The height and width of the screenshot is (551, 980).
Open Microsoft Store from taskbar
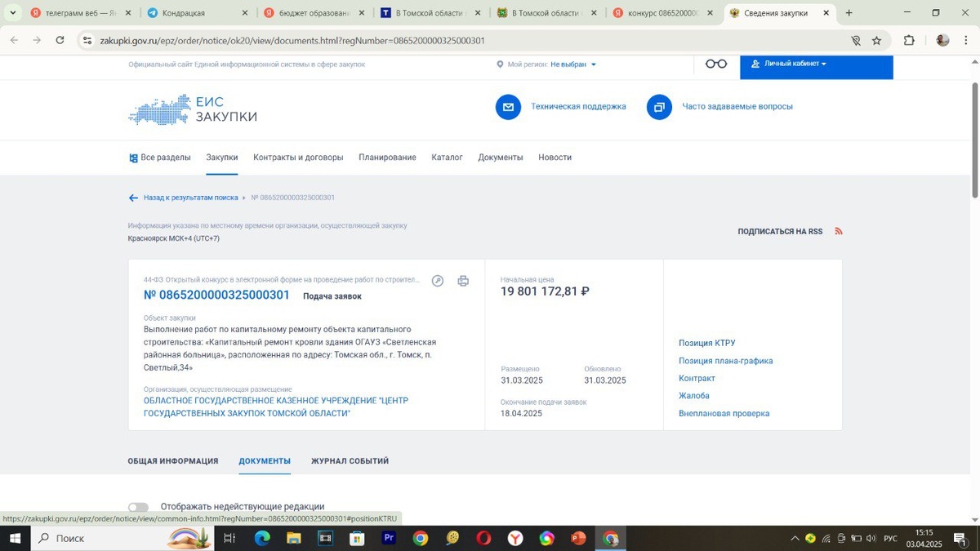[357, 538]
